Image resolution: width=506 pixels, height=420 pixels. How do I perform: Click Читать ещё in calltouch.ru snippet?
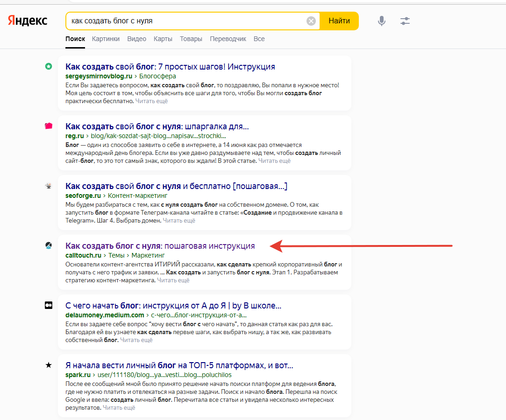click(173, 280)
